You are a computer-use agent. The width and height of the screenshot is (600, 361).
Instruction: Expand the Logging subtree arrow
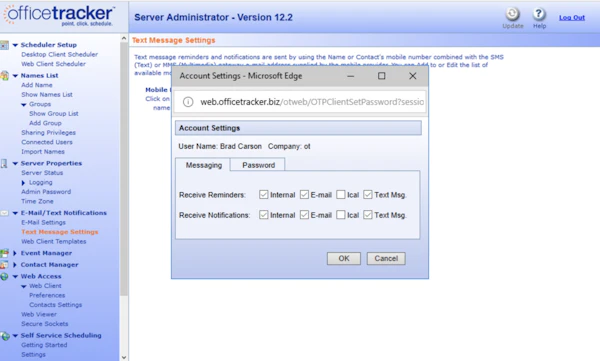coord(23,183)
